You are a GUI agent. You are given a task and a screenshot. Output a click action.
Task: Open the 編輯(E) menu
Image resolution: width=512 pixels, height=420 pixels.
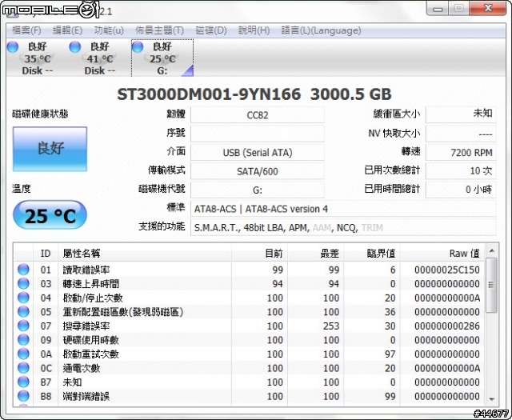tap(67, 30)
